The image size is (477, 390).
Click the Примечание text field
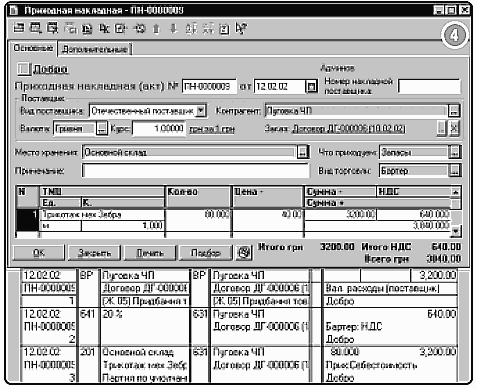point(195,171)
